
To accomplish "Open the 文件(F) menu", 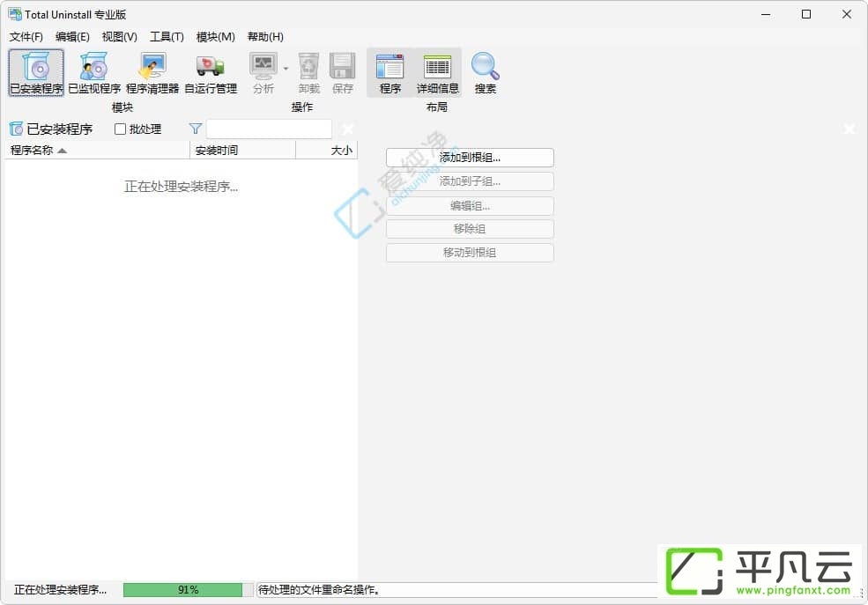I will point(26,36).
